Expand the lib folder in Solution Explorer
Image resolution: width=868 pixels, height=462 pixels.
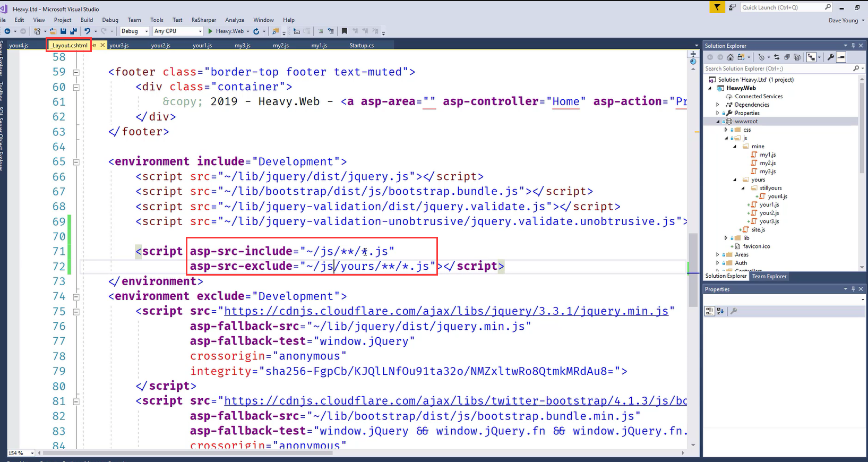(726, 238)
